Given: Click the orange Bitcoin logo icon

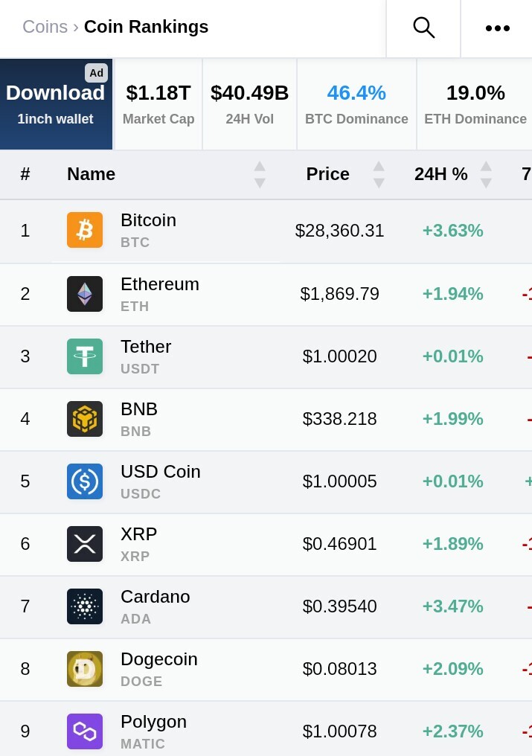Looking at the screenshot, I should (85, 230).
